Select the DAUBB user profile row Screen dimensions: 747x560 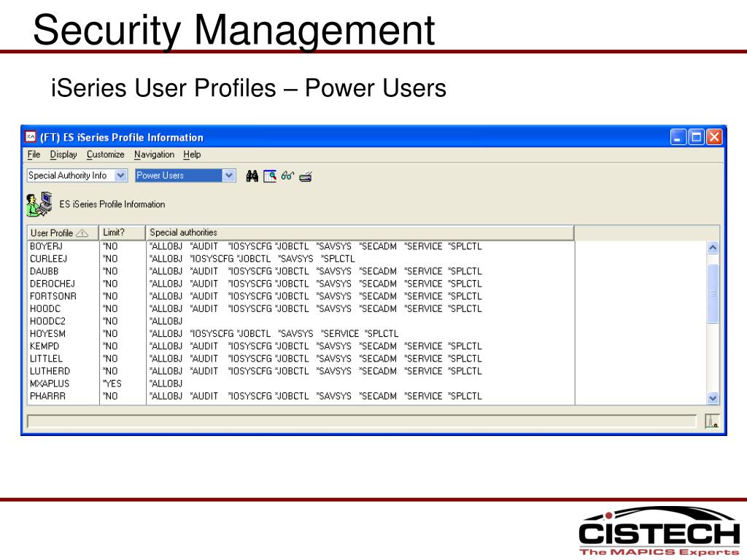[x=301, y=271]
